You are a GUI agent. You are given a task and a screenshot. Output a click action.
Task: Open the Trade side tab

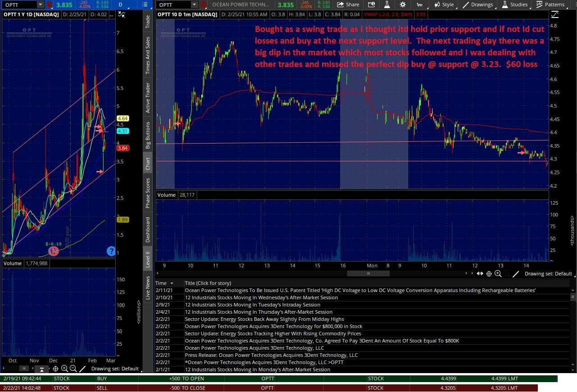(148, 22)
